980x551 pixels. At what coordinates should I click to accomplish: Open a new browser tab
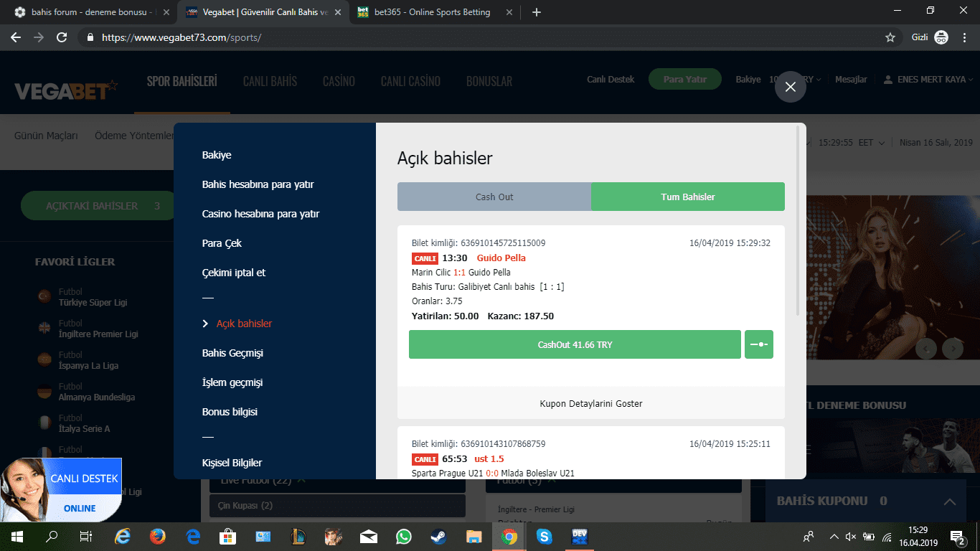[x=537, y=12]
